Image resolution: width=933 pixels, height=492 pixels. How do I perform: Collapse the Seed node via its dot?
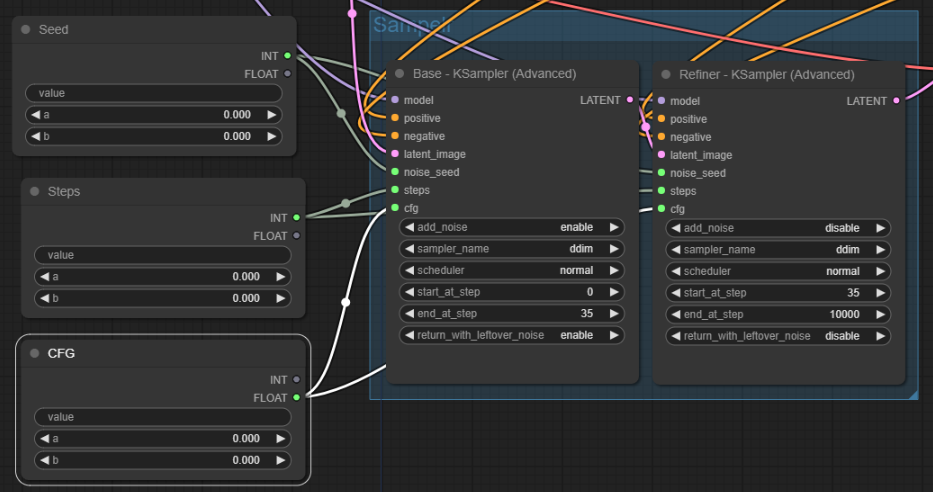(26, 29)
